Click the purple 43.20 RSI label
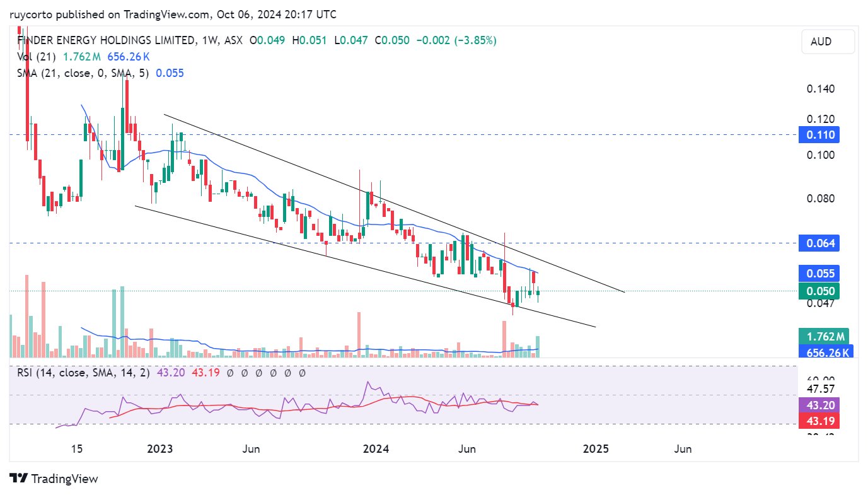The image size is (868, 495). click(x=818, y=405)
